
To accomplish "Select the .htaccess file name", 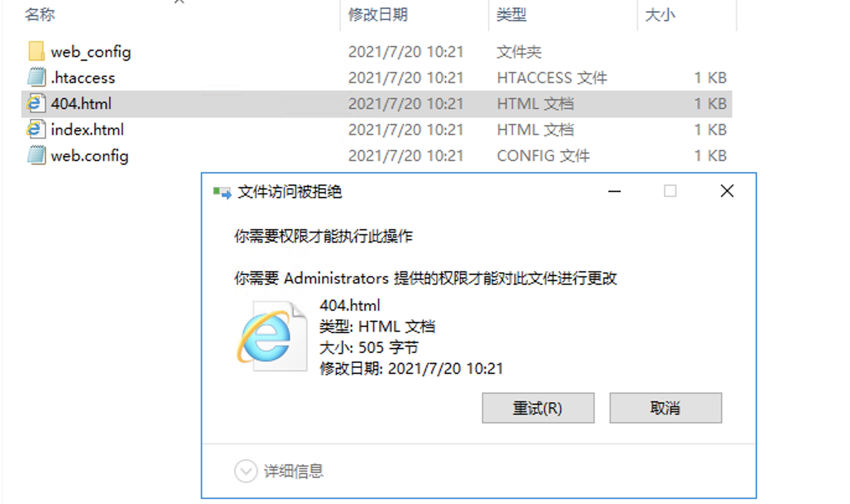I will click(83, 77).
